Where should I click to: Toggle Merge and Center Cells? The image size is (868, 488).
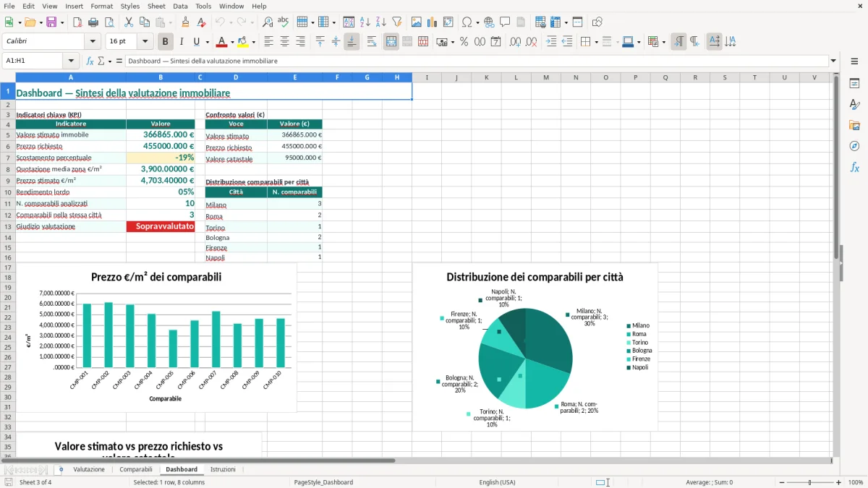(x=391, y=42)
